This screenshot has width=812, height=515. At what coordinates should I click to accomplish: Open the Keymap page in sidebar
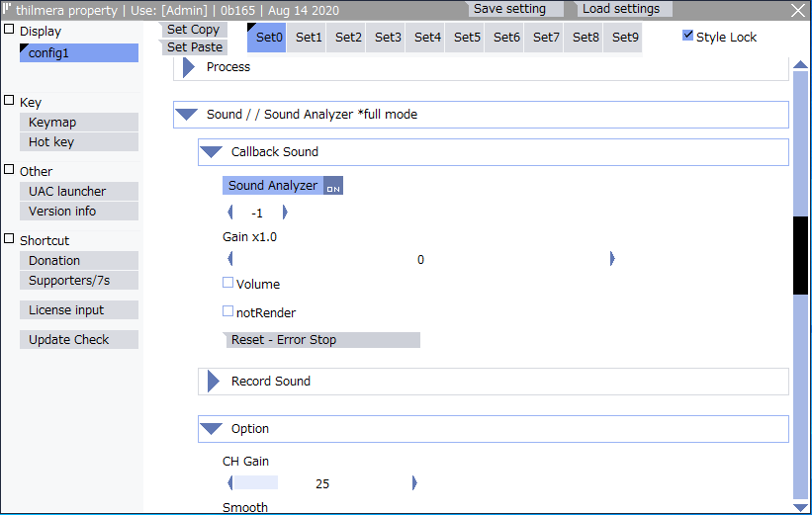[x=78, y=123]
